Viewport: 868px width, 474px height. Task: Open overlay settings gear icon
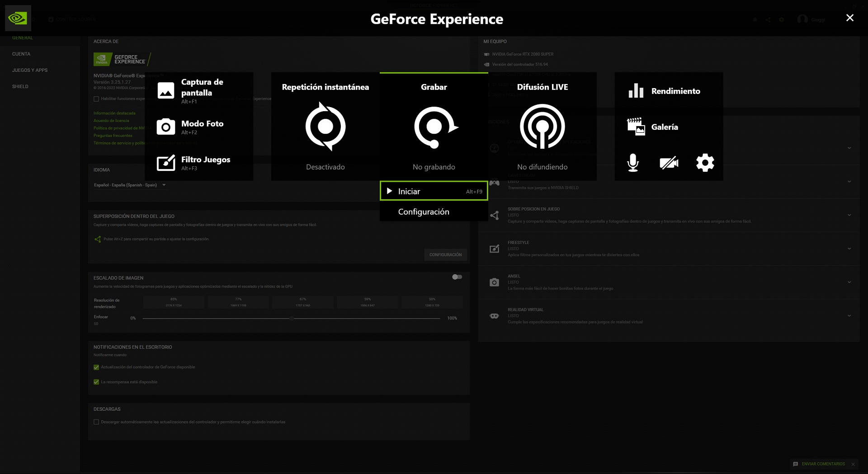click(705, 163)
